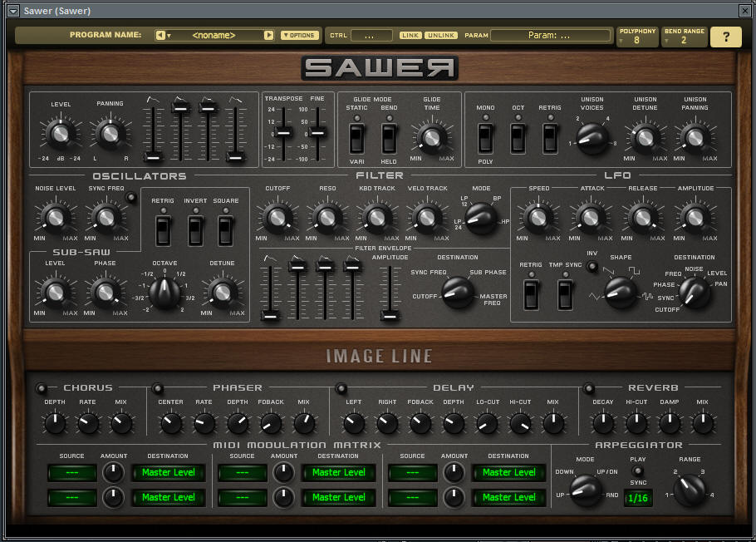The width and height of the screenshot is (756, 542).
Task: Click the Link button
Action: [x=410, y=36]
